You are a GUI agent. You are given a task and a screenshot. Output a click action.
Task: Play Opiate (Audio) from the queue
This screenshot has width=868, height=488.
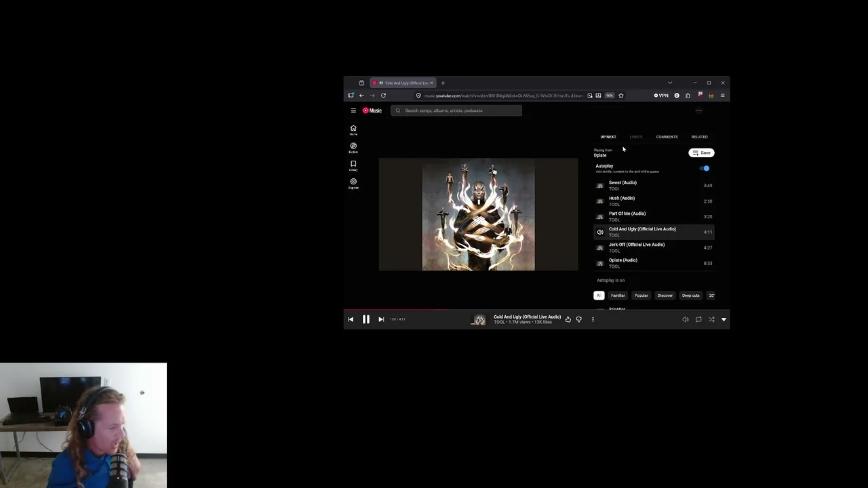(654, 263)
